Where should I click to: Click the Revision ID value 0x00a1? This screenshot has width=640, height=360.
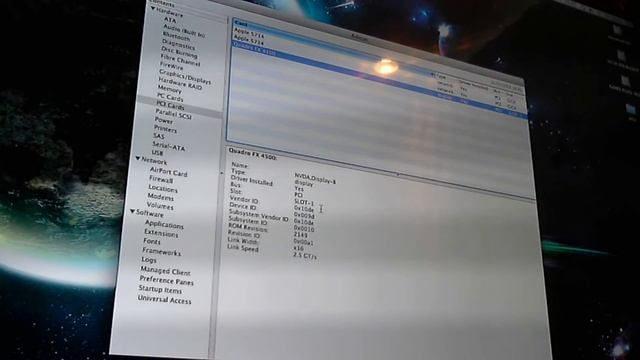pyautogui.click(x=303, y=242)
